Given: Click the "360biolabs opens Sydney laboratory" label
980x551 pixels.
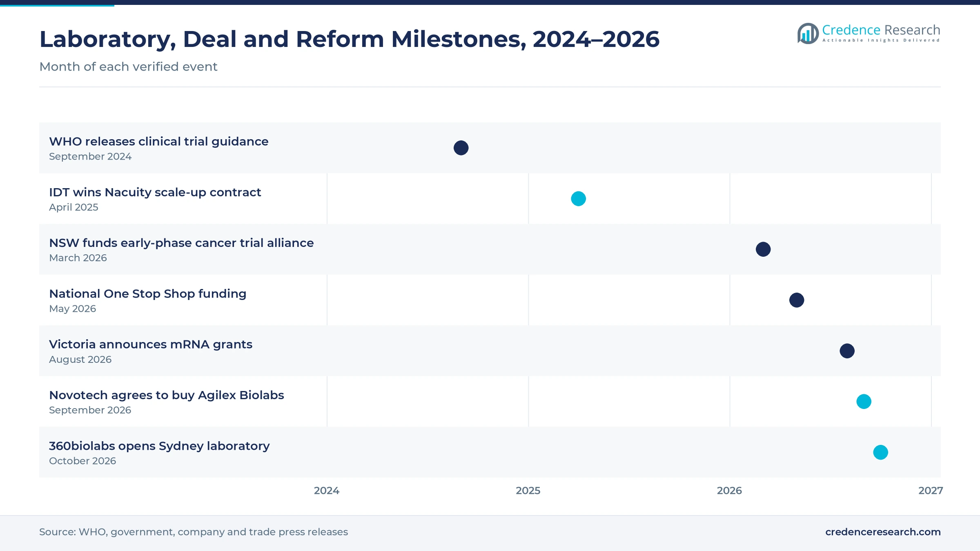Looking at the screenshot, I should [159, 446].
